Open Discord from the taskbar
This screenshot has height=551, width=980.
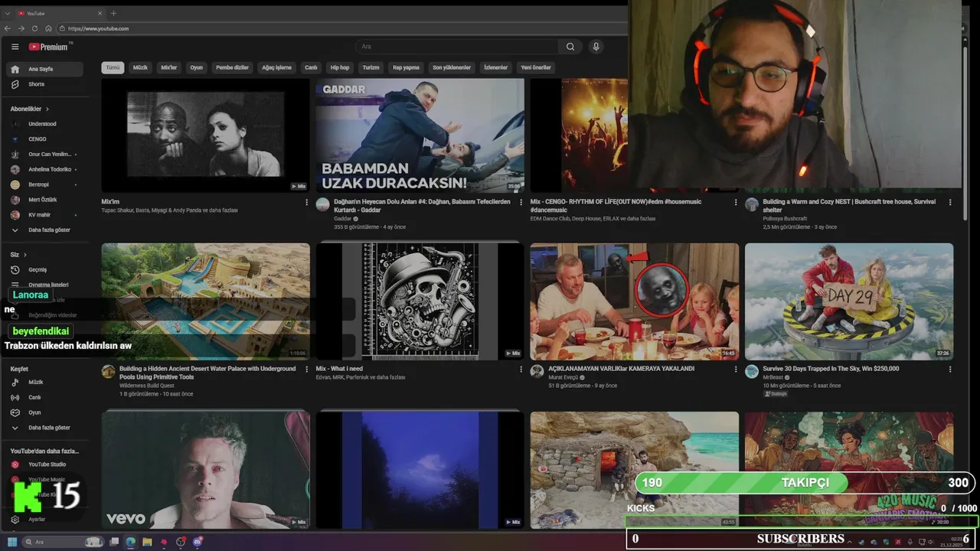pyautogui.click(x=198, y=542)
